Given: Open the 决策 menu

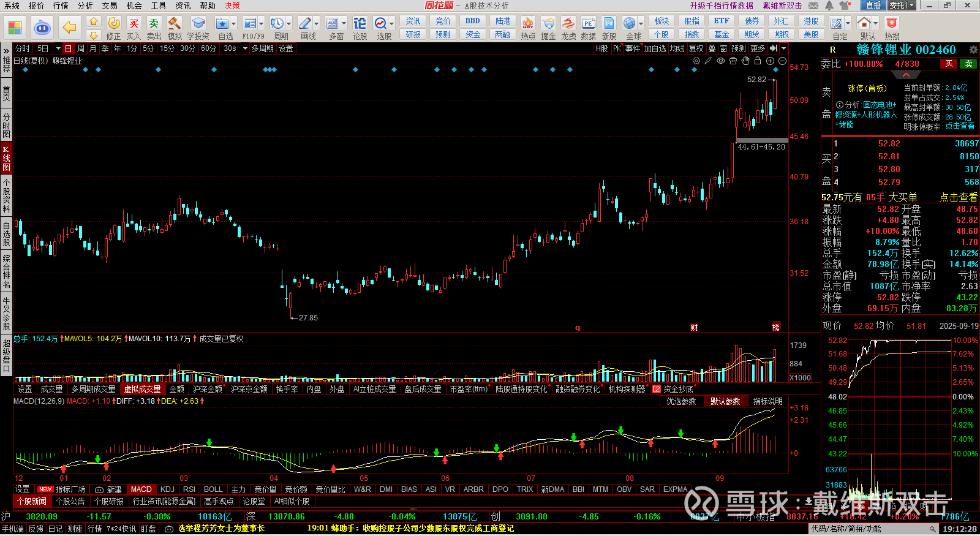Looking at the screenshot, I should click(x=232, y=6).
